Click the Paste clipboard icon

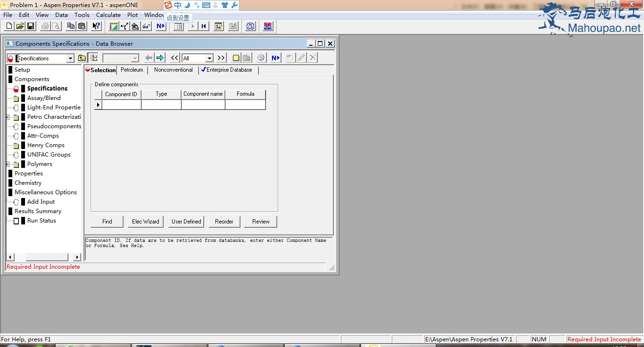(x=82, y=26)
